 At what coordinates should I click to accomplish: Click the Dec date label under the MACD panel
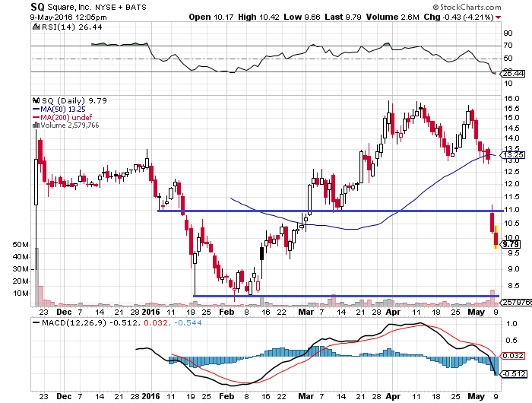64,397
